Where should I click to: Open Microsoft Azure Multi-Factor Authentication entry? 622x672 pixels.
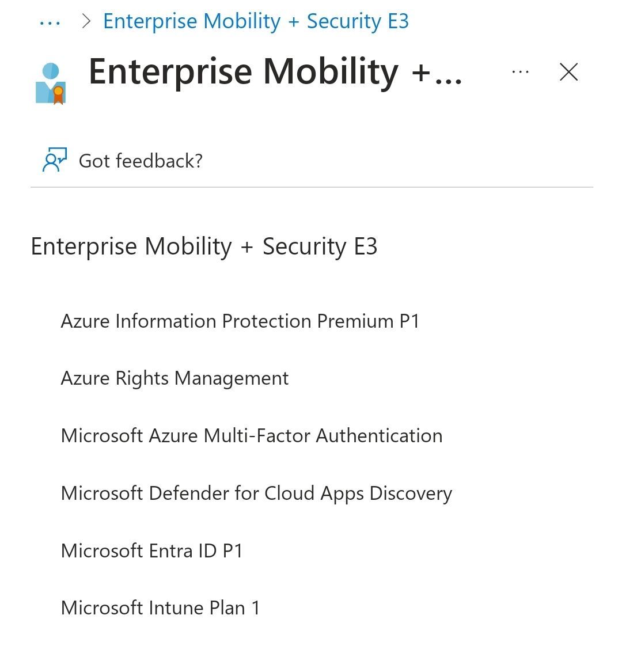coord(251,435)
